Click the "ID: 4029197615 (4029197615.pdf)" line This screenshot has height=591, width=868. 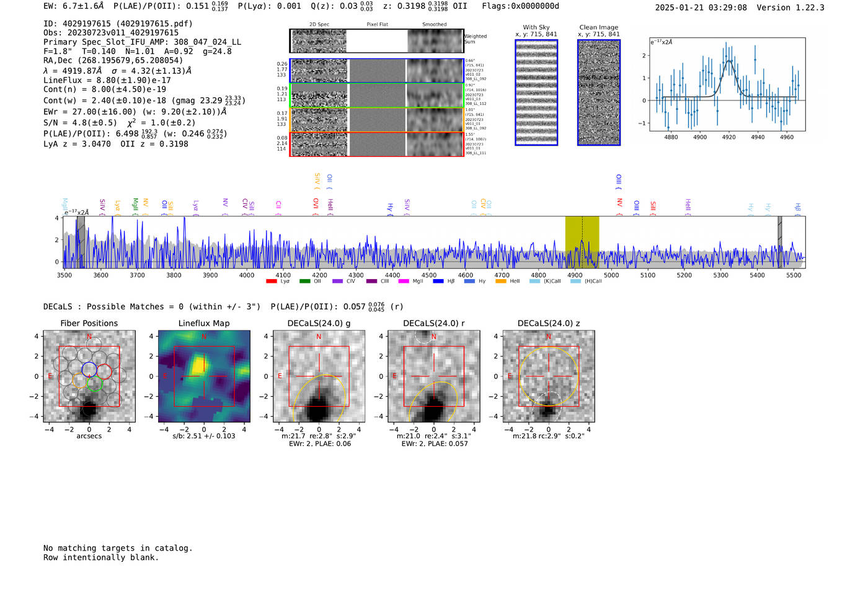118,24
